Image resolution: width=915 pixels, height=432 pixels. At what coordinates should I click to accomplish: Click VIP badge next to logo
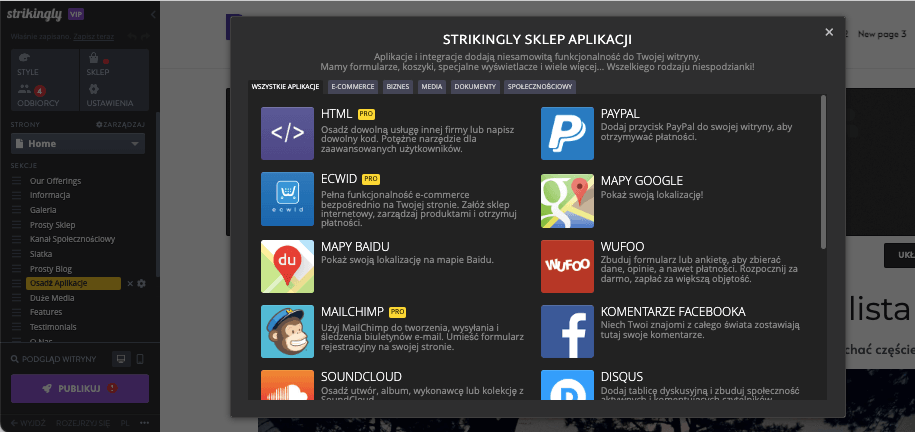pyautogui.click(x=76, y=15)
